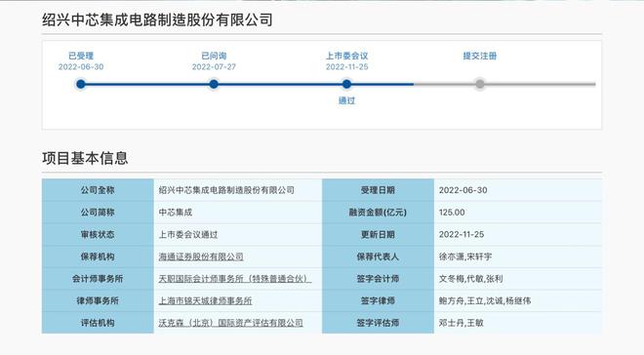Open the 天职国际会计师事务所 link
The image size is (644, 355).
[x=234, y=279]
